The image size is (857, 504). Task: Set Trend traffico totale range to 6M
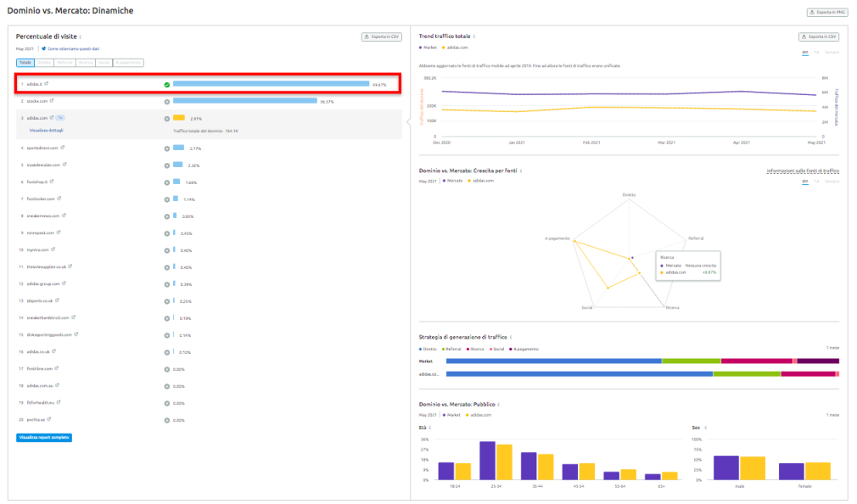805,53
